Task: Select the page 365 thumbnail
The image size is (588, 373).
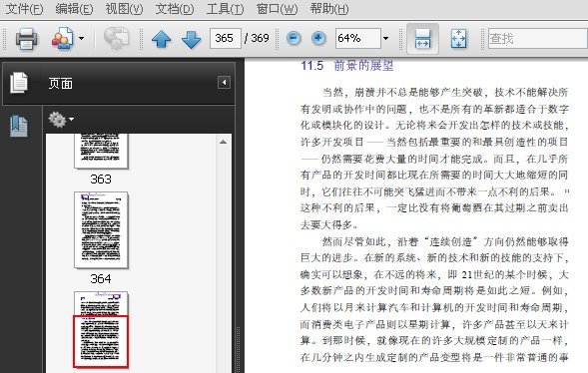Action: pyautogui.click(x=101, y=329)
